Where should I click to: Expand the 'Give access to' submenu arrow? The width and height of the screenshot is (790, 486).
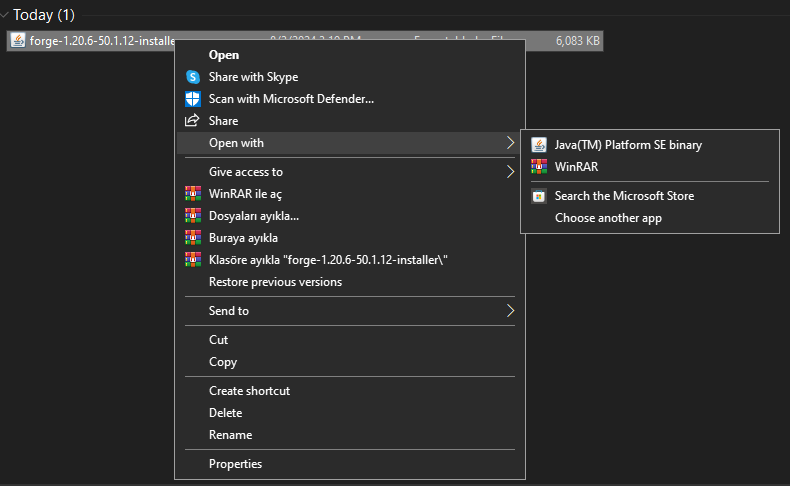[510, 172]
